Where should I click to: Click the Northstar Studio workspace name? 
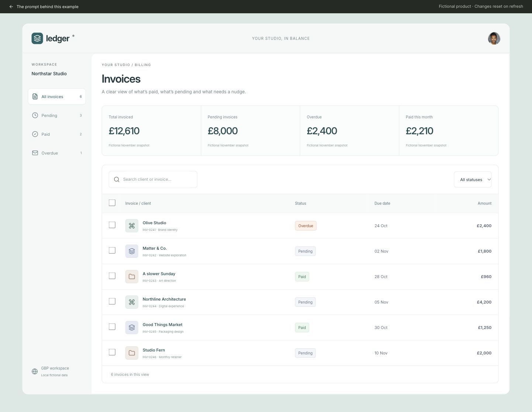click(49, 74)
